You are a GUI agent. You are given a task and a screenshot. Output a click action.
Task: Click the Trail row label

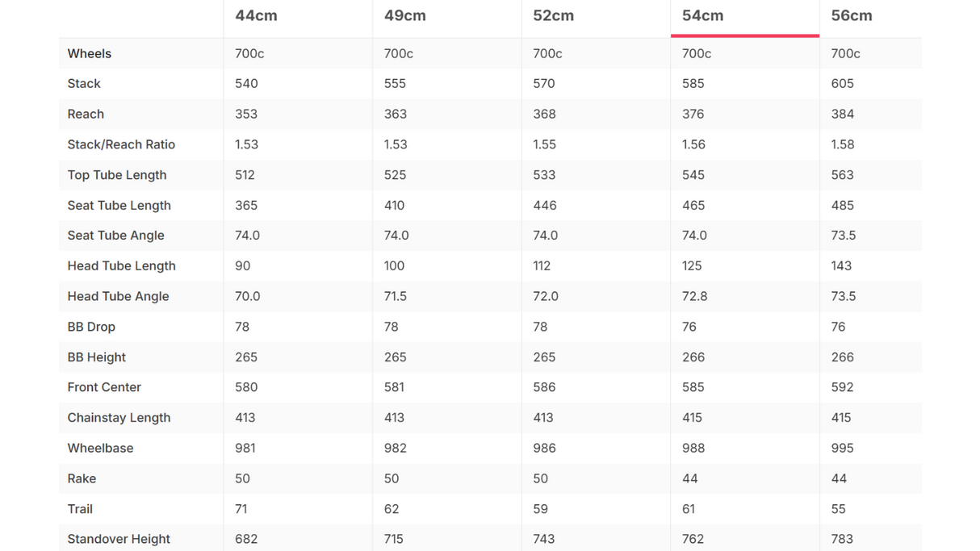tap(80, 509)
